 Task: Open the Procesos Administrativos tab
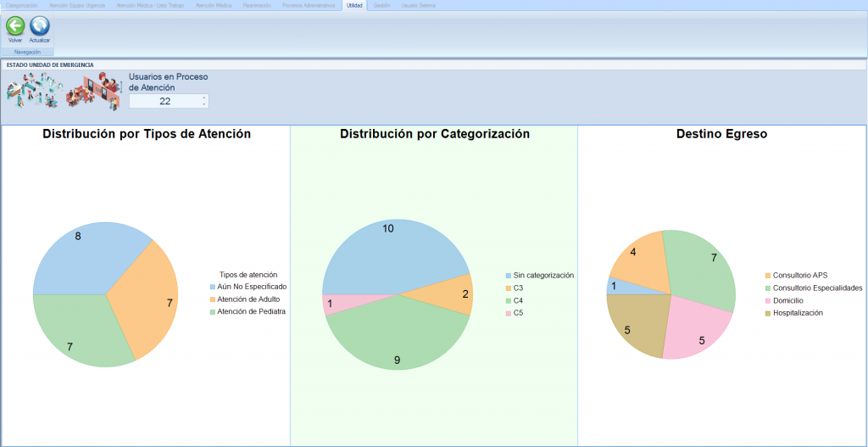click(x=309, y=5)
